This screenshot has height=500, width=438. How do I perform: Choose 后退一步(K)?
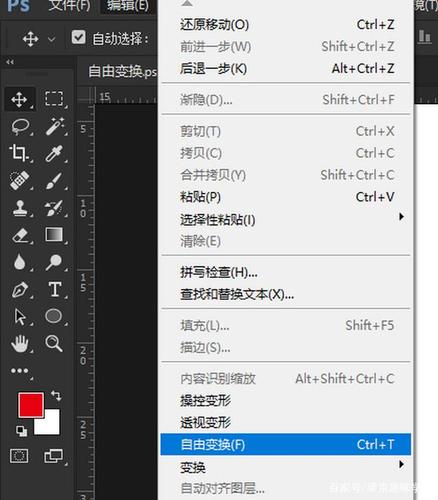click(x=286, y=69)
